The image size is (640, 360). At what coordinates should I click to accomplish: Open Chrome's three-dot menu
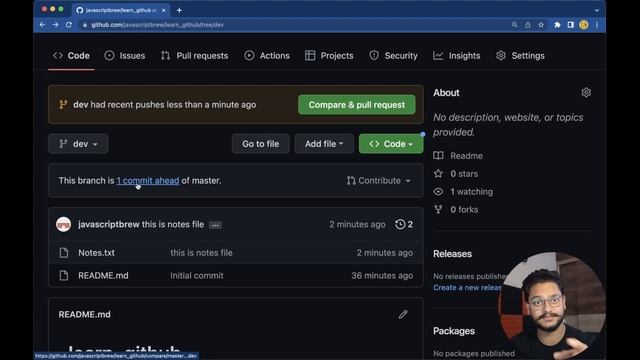(x=597, y=25)
